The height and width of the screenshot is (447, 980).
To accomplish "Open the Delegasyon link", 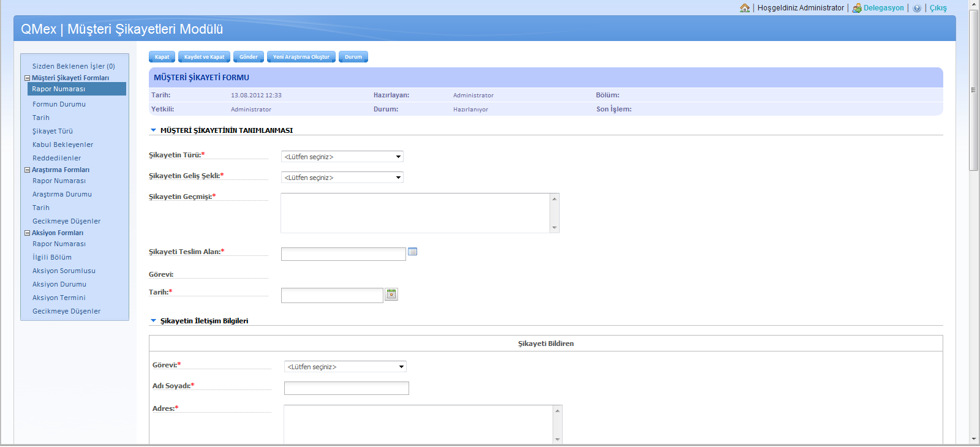I will coord(884,8).
